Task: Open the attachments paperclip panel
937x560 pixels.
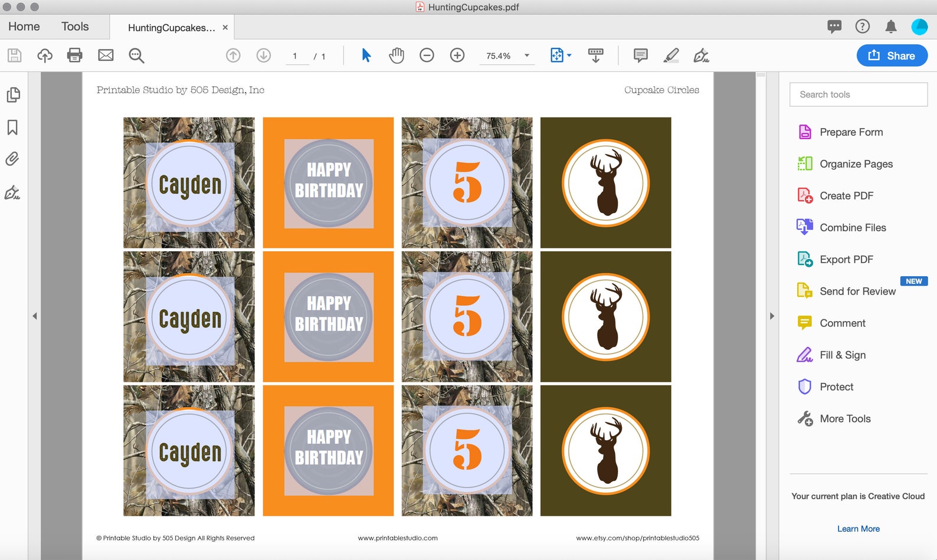Action: 12,159
